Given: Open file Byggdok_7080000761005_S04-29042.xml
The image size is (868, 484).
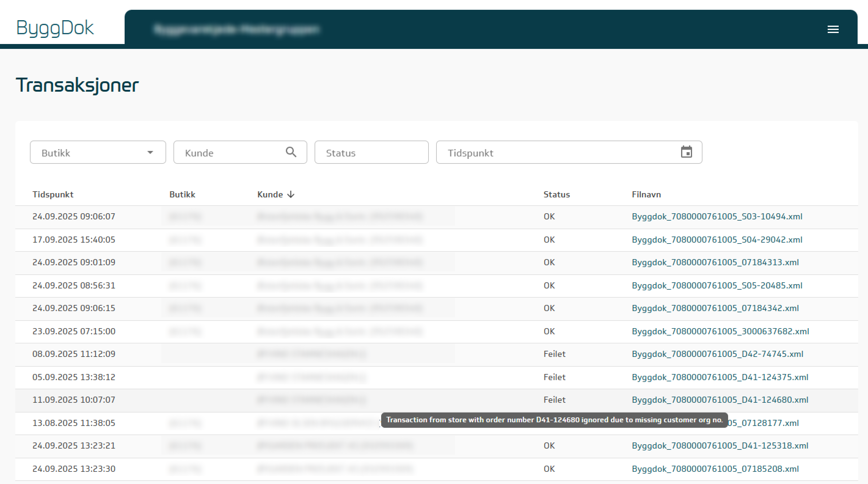Looking at the screenshot, I should click(717, 240).
